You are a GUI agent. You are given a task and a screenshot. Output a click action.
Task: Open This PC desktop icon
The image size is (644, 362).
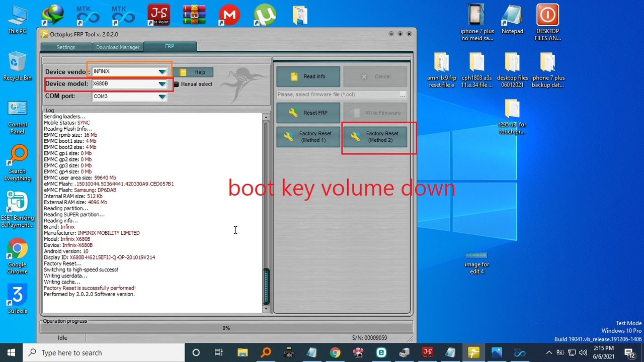17,19
